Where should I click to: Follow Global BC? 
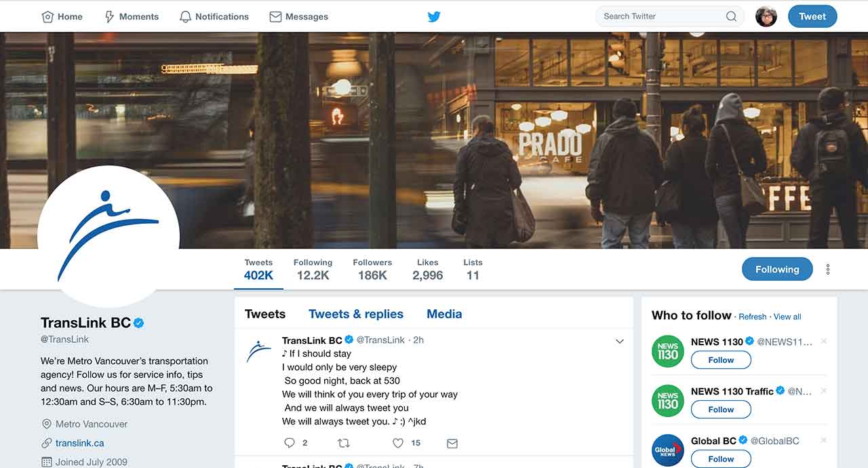(x=720, y=459)
